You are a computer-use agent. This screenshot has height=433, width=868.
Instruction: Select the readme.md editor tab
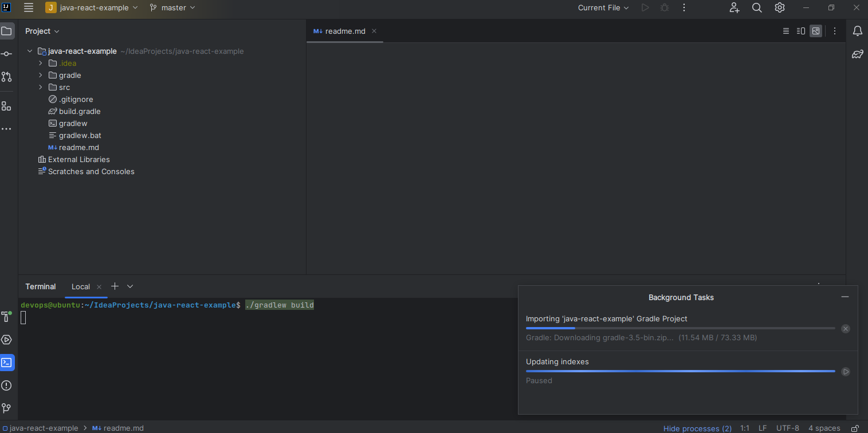point(345,31)
